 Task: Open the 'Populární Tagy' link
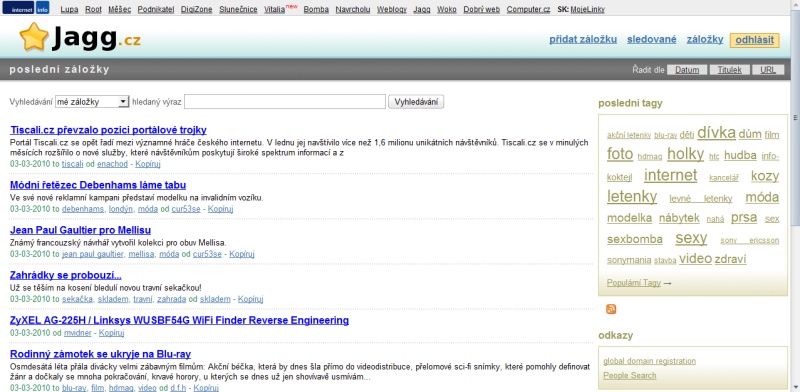tap(634, 283)
